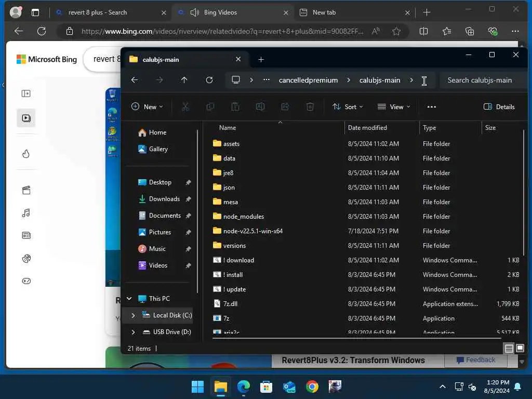Select the node-v22.5.1-win-x64 folder
This screenshot has width=532, height=399.
tap(253, 231)
